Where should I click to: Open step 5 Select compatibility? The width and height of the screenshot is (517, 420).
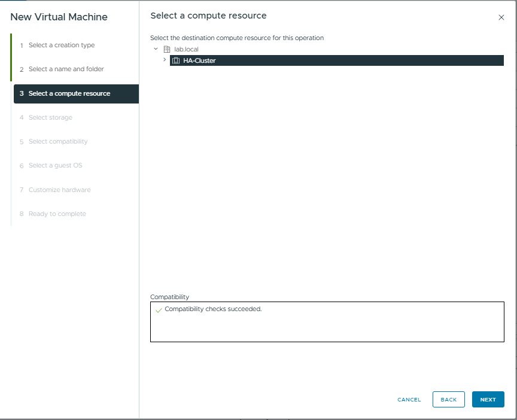tap(58, 142)
